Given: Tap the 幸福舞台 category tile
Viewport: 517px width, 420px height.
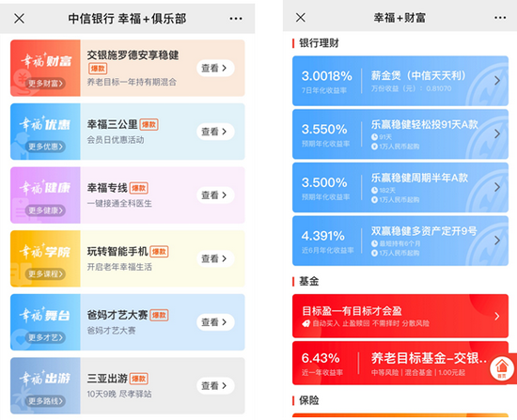Looking at the screenshot, I should coord(45,322).
